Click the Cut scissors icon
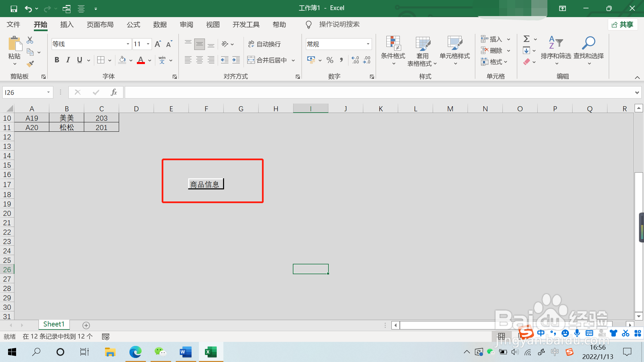 pos(30,40)
